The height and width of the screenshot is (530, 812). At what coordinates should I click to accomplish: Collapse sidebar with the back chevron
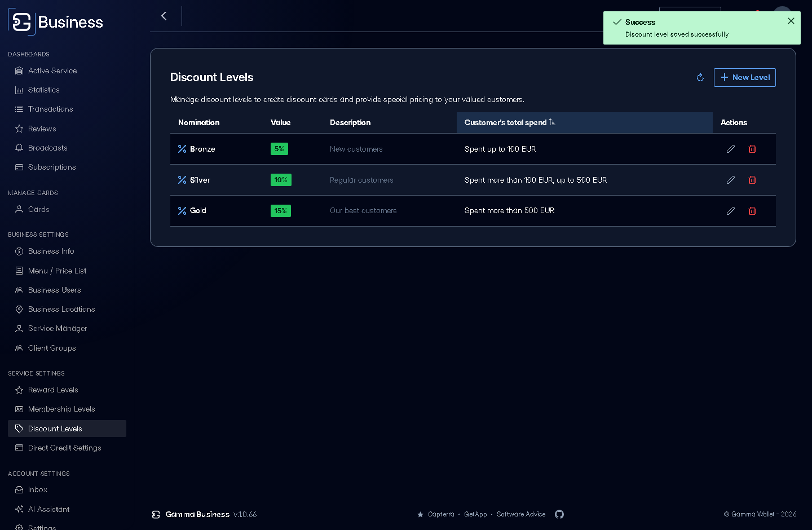164,16
